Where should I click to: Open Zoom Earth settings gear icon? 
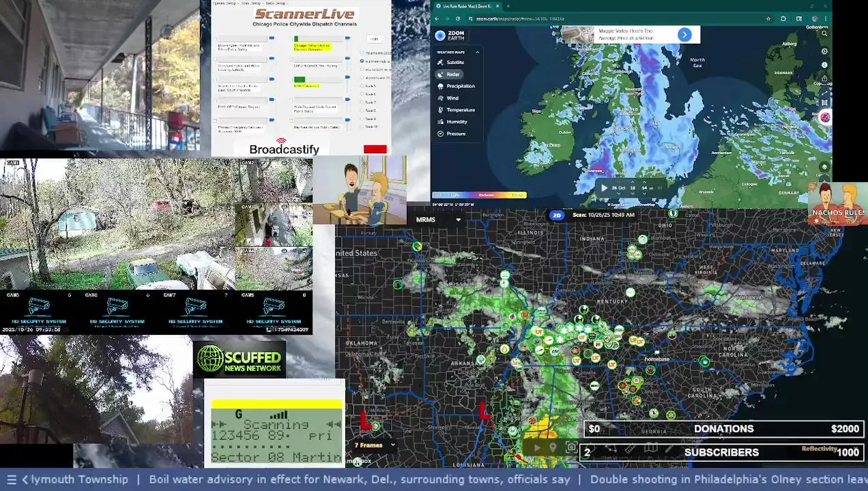coord(824,51)
